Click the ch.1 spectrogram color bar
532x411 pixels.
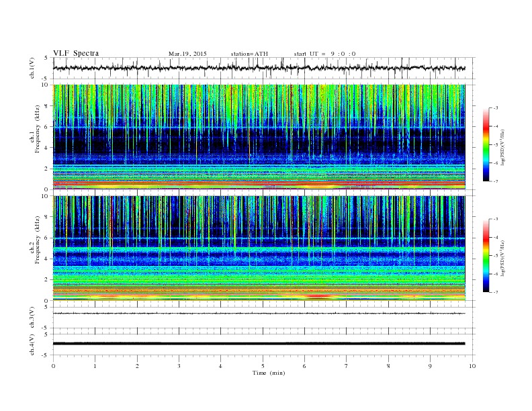pos(486,144)
